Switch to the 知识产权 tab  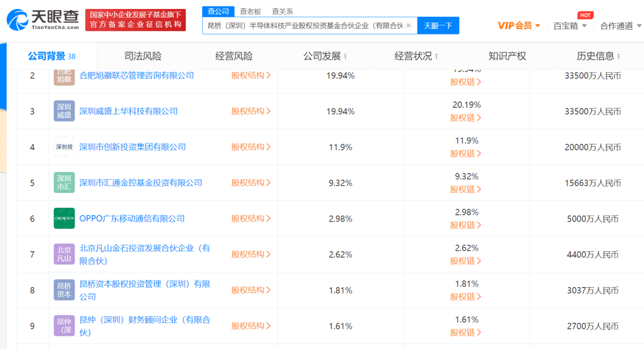point(507,56)
